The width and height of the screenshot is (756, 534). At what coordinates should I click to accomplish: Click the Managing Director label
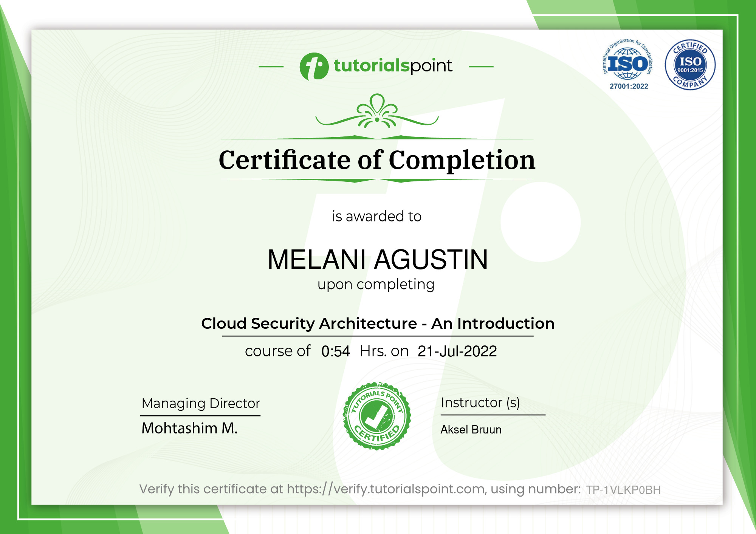tap(200, 404)
